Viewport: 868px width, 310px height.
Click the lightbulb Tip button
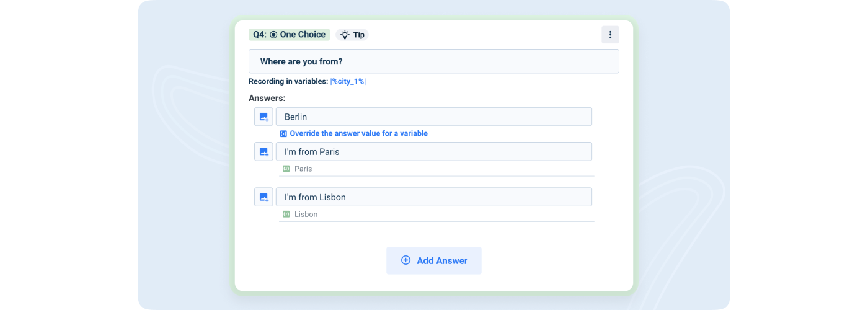[352, 35]
